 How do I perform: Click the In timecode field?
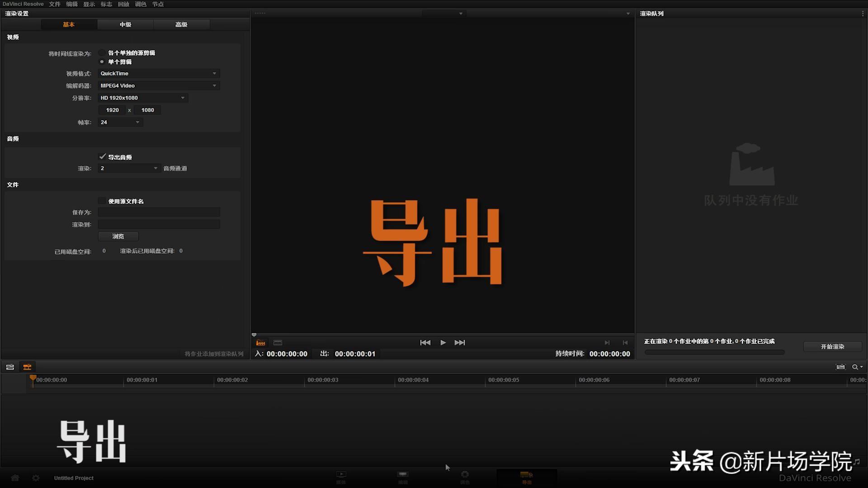[287, 354]
